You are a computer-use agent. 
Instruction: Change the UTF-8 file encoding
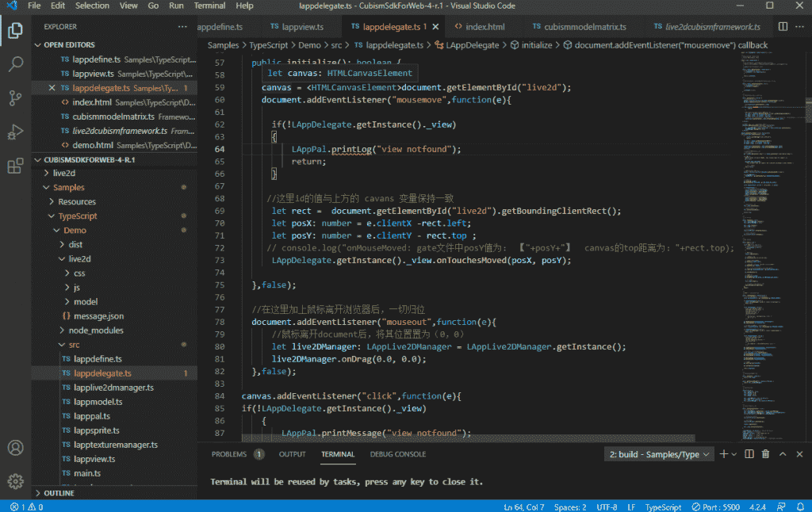607,506
